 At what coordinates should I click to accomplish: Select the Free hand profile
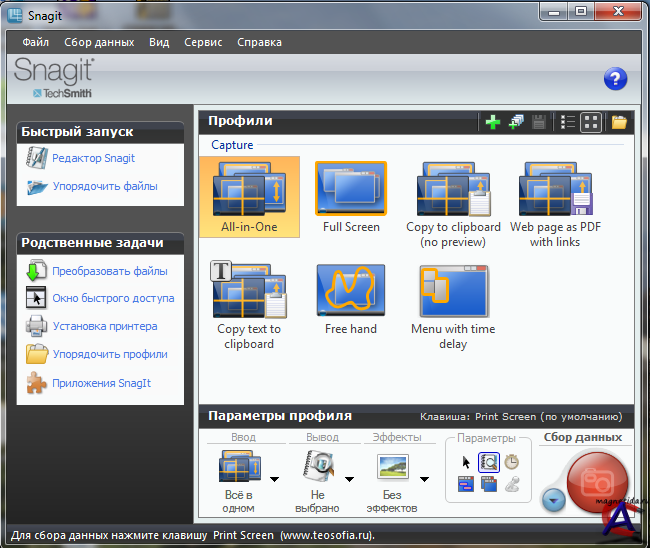pyautogui.click(x=351, y=299)
